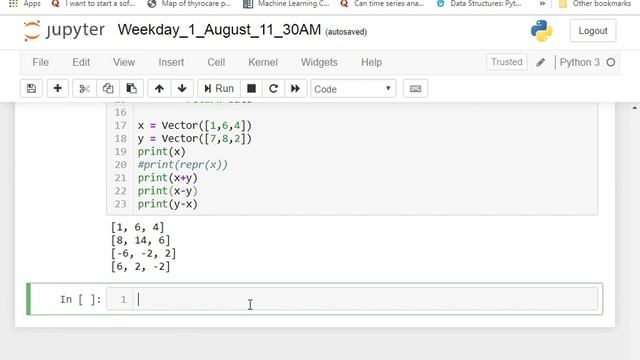Screen dimensions: 640x360
Task: Open the Edit menu
Action: [81, 62]
